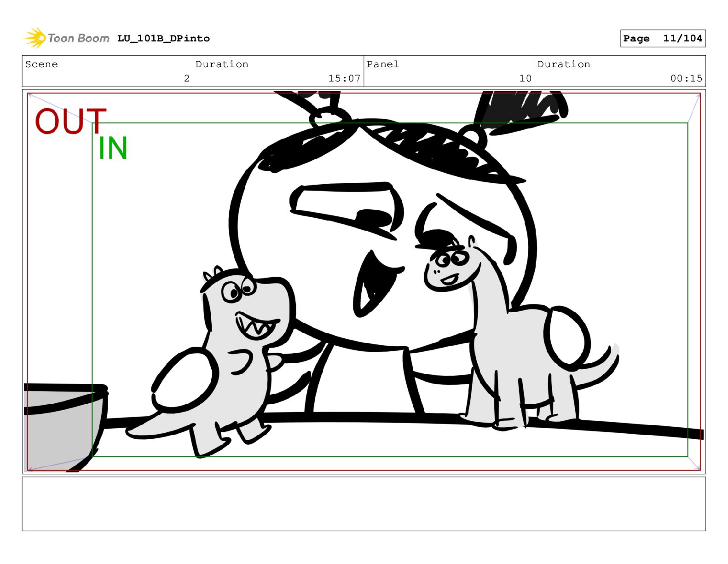Screen dimensions: 728x564
Task: Select the scene number 2
Action: [x=187, y=79]
